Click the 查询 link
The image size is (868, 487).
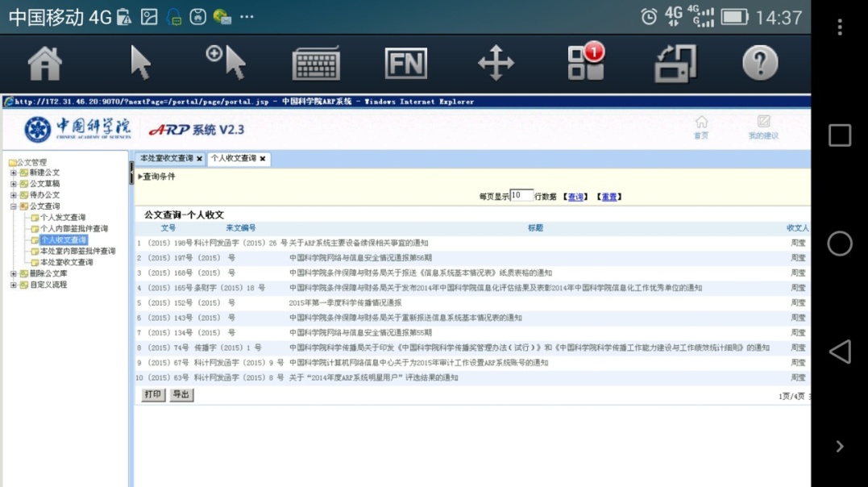pyautogui.click(x=575, y=197)
